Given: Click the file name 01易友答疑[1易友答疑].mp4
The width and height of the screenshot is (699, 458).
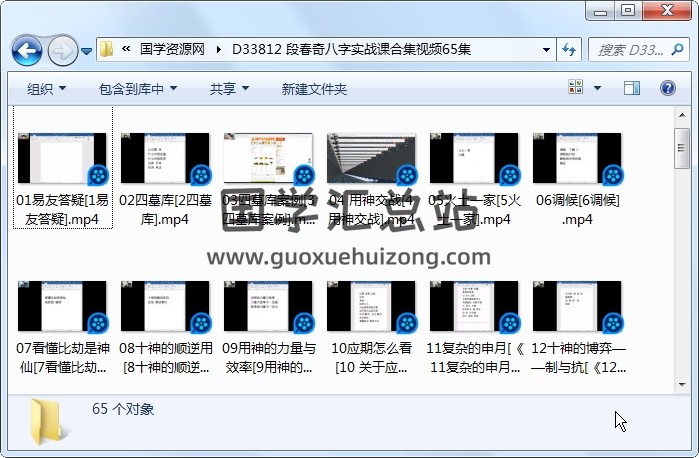Looking at the screenshot, I should (62, 210).
